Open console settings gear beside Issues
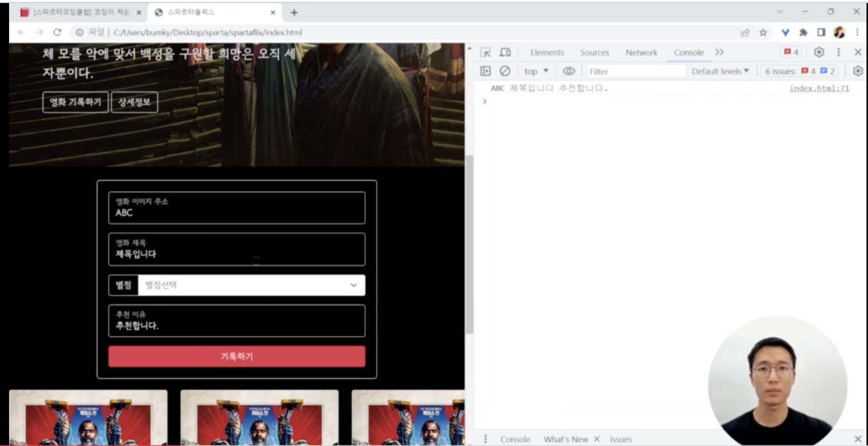The height and width of the screenshot is (446, 868). click(857, 71)
